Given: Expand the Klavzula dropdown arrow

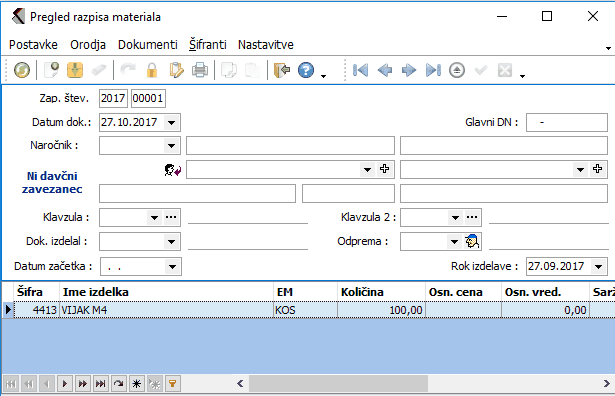Looking at the screenshot, I should tap(155, 218).
